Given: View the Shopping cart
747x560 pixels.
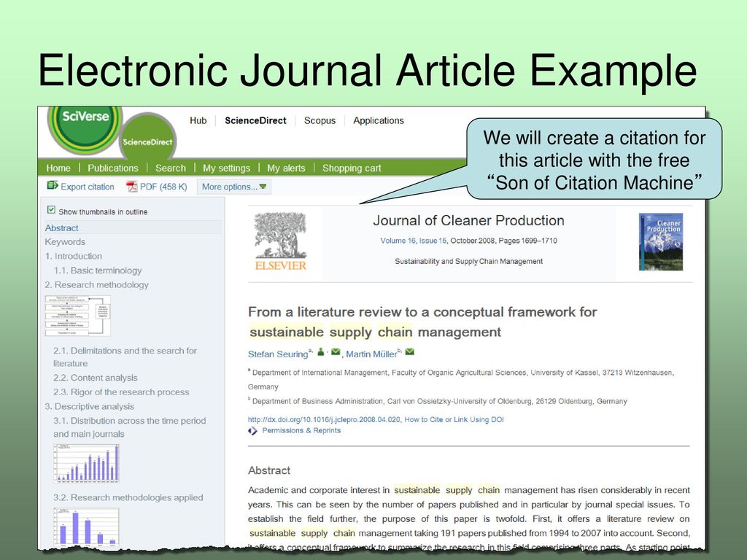Looking at the screenshot, I should click(352, 168).
